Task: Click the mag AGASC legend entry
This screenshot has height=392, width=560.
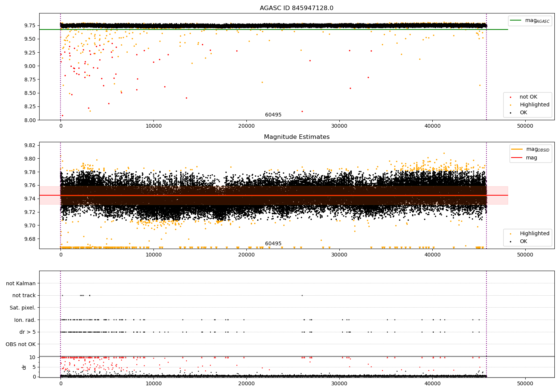Action: coord(530,21)
